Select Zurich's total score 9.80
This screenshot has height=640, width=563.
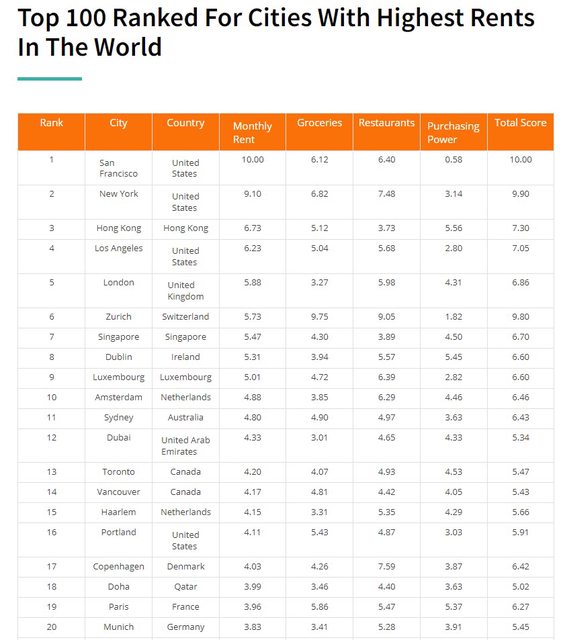[521, 317]
